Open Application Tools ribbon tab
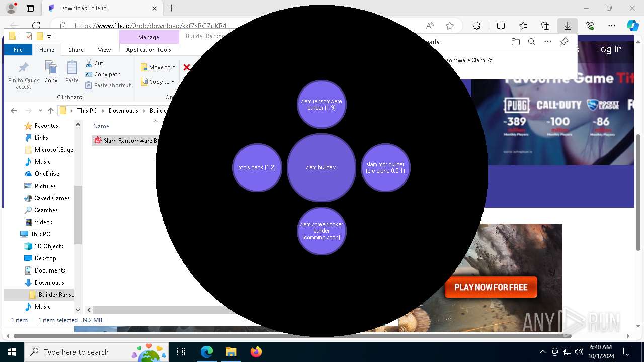Viewport: 644px width, 362px height. click(148, 50)
